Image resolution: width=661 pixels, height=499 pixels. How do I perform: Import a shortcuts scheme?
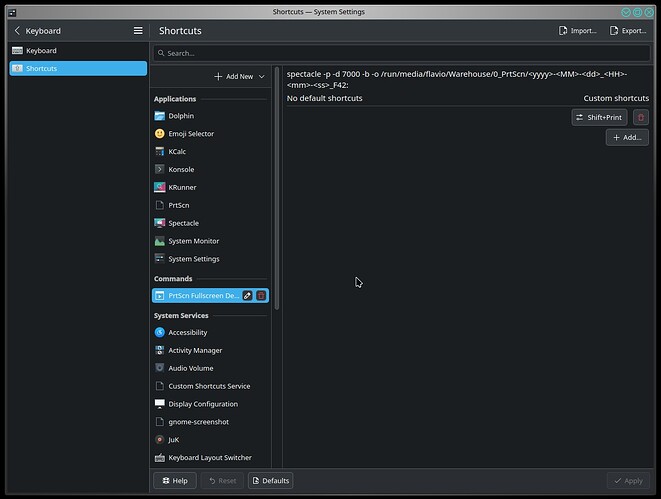pos(578,31)
